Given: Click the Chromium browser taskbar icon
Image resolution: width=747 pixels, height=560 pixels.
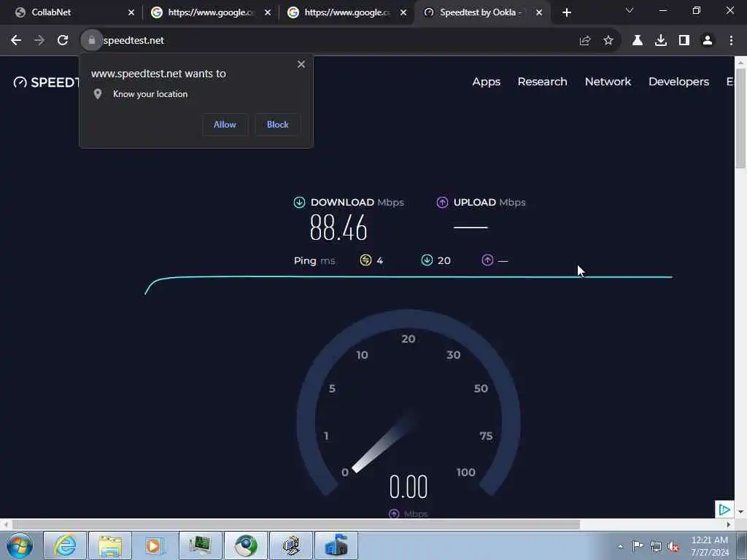Looking at the screenshot, I should pos(246,545).
